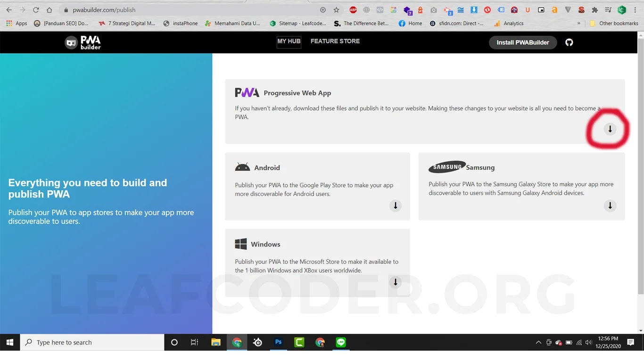The height and width of the screenshot is (362, 644).
Task: Open the Chrome media control icon
Action: (x=608, y=10)
